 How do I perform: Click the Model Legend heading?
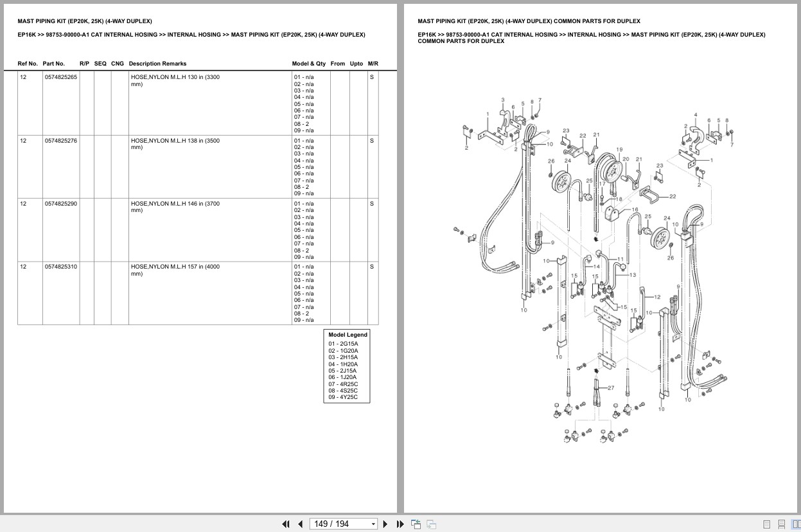click(348, 335)
